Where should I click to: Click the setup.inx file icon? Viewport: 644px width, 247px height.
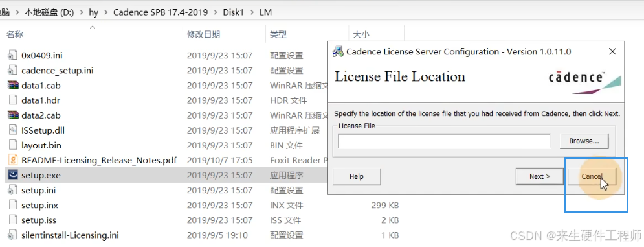(x=13, y=205)
